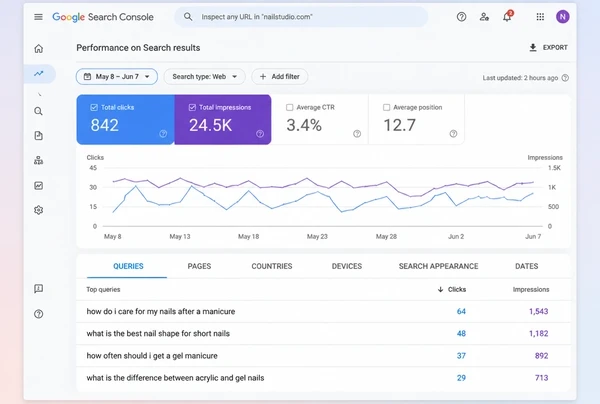Open the Sitemaps hierarchy icon in sidebar

[39, 160]
